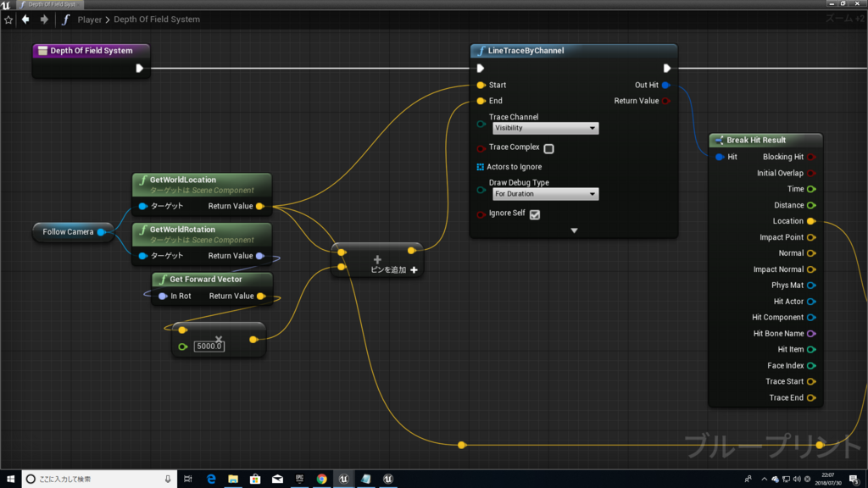Image resolution: width=868 pixels, height=488 pixels.
Task: Click the exec output pin of entry node
Action: pos(140,69)
